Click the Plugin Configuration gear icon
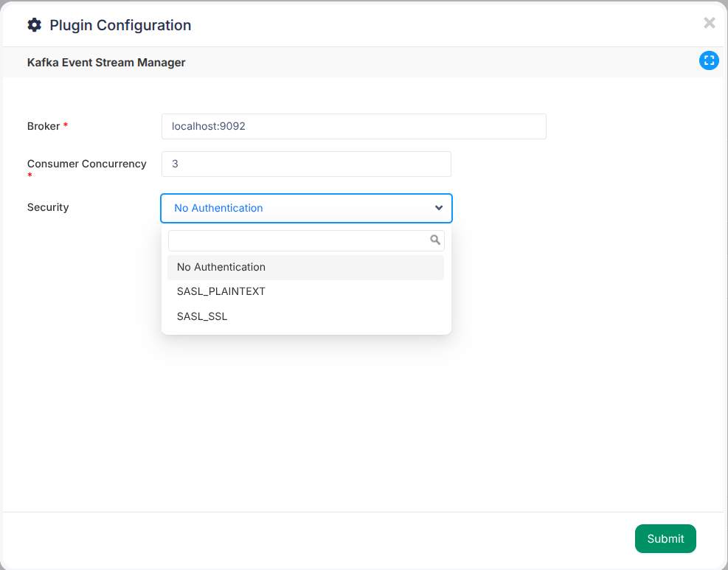The image size is (728, 570). [35, 25]
